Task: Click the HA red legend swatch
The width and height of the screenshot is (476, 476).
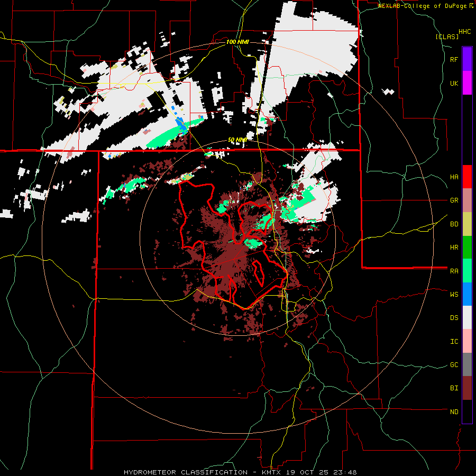Action: point(467,177)
